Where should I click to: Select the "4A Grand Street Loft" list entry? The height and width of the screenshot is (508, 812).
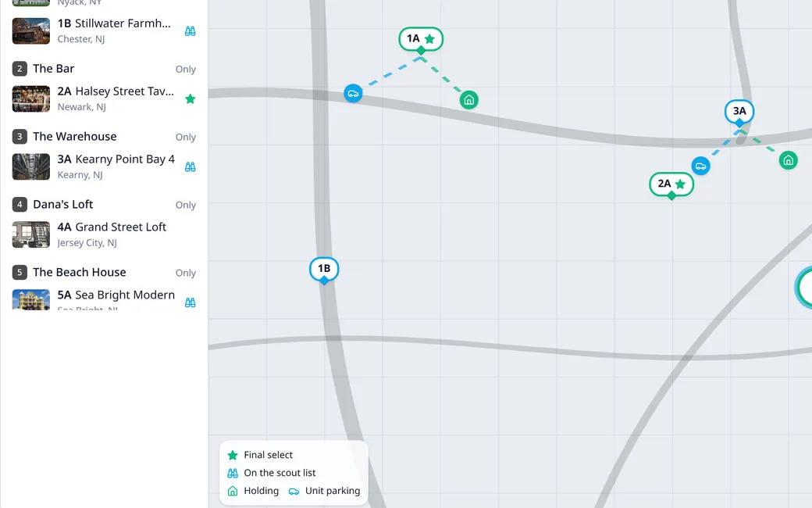click(x=104, y=234)
